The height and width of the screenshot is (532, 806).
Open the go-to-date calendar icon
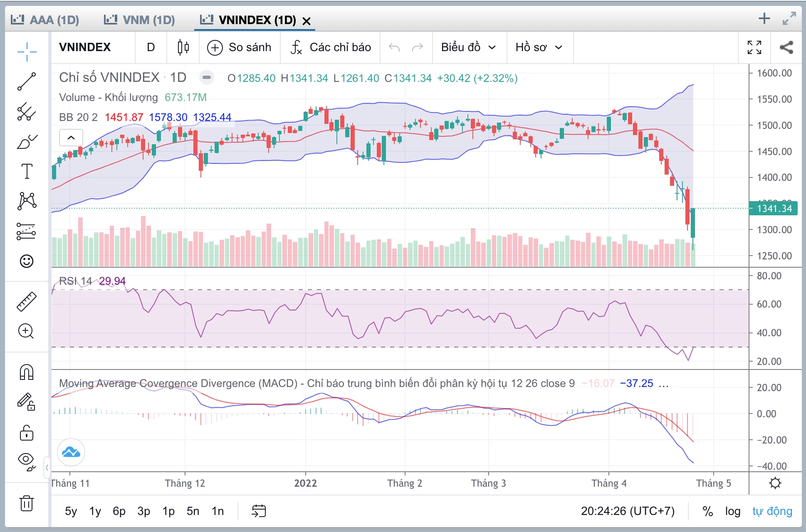[x=259, y=511]
